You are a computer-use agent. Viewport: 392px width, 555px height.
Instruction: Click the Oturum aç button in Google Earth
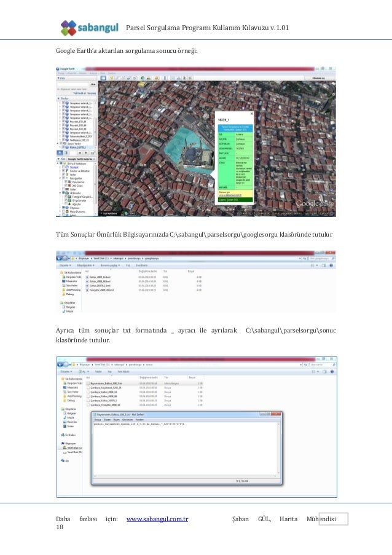318,78
